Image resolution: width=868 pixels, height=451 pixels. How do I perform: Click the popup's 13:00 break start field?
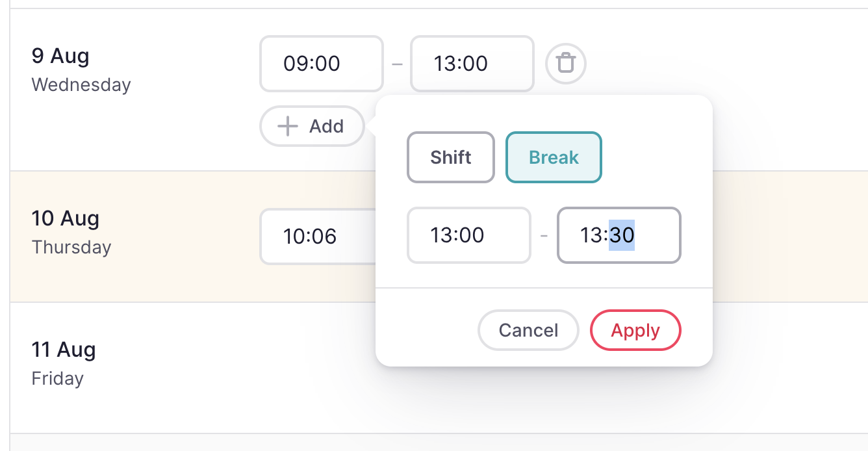(468, 235)
